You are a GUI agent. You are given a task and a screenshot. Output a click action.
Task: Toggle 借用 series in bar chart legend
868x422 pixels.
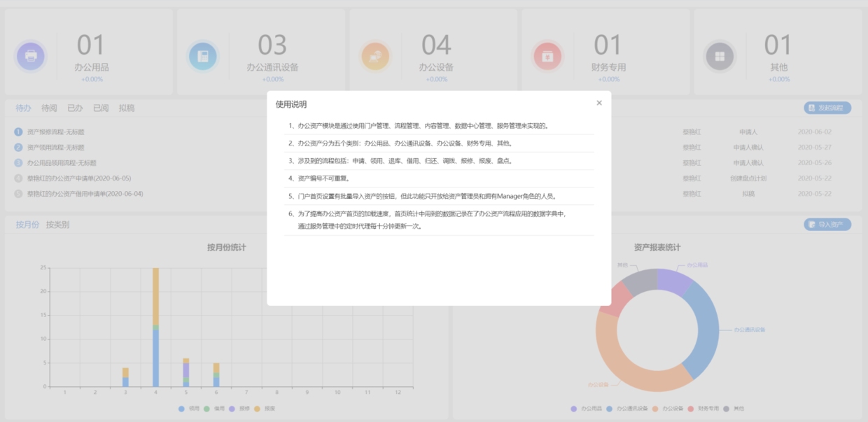214,408
